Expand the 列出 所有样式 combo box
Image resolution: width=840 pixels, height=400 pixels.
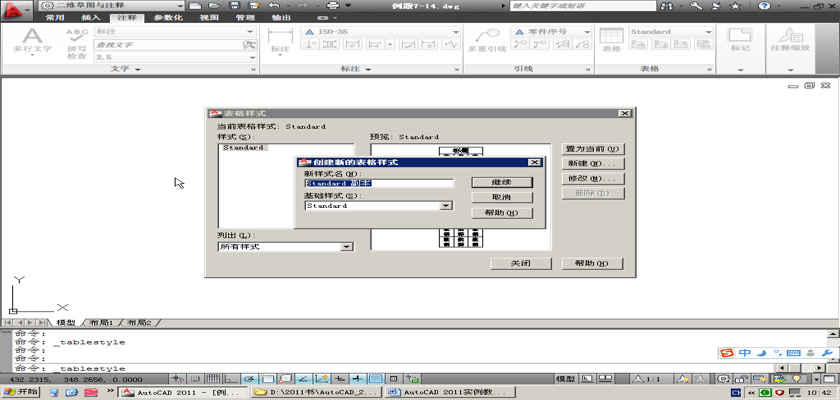(x=347, y=247)
